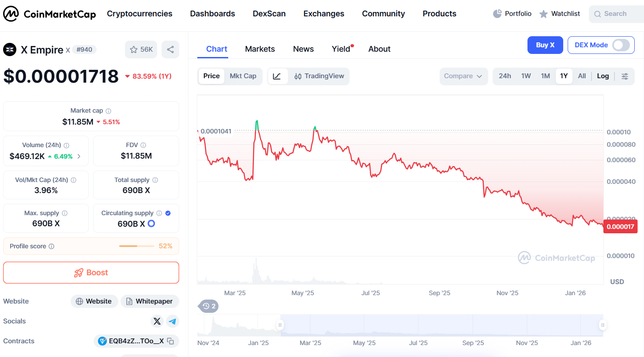Open Exchanges menu

[324, 14]
